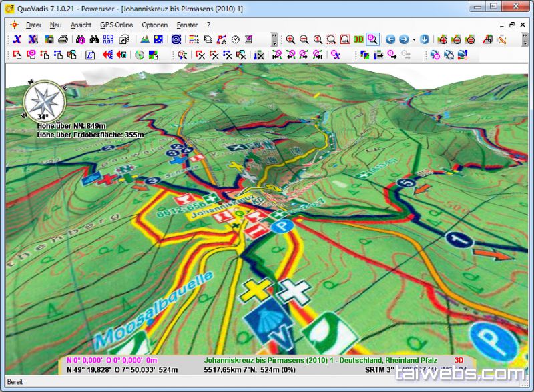Open dropdown arrow next to forward button
This screenshot has width=534, height=392.
coord(413,39)
